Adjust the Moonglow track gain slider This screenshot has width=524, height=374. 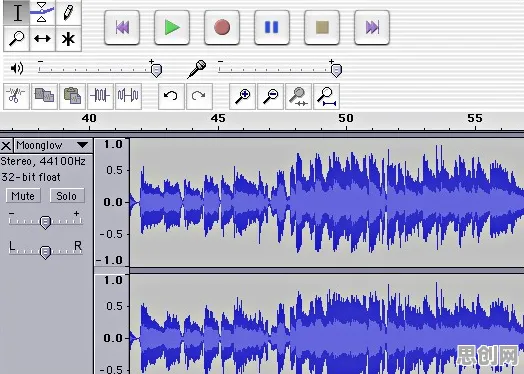45,222
